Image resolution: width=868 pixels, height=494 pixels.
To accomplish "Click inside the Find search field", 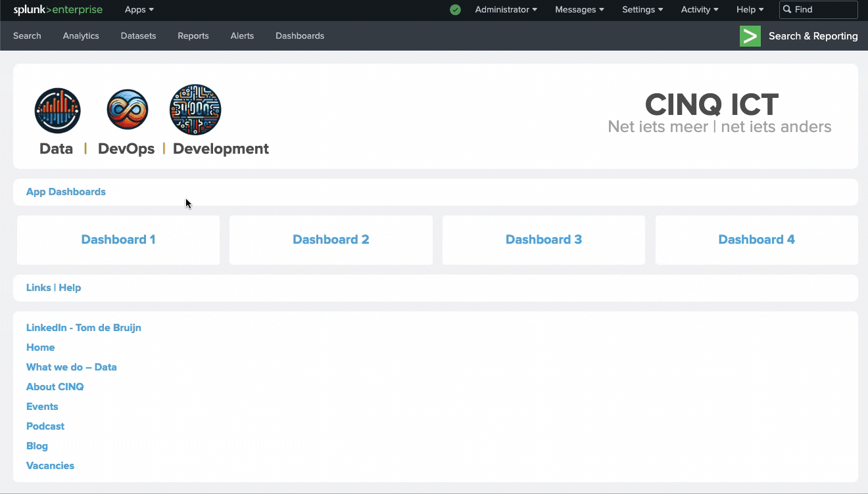I will (822, 9).
